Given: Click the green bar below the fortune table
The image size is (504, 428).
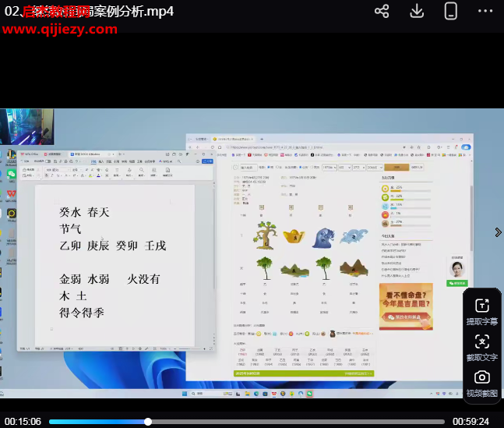Looking at the screenshot, I should tap(304, 373).
